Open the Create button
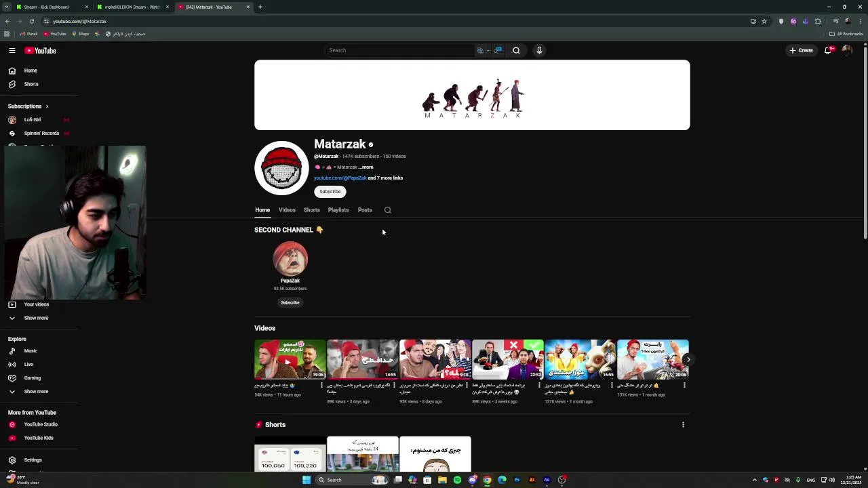The image size is (868, 488). pyautogui.click(x=801, y=50)
